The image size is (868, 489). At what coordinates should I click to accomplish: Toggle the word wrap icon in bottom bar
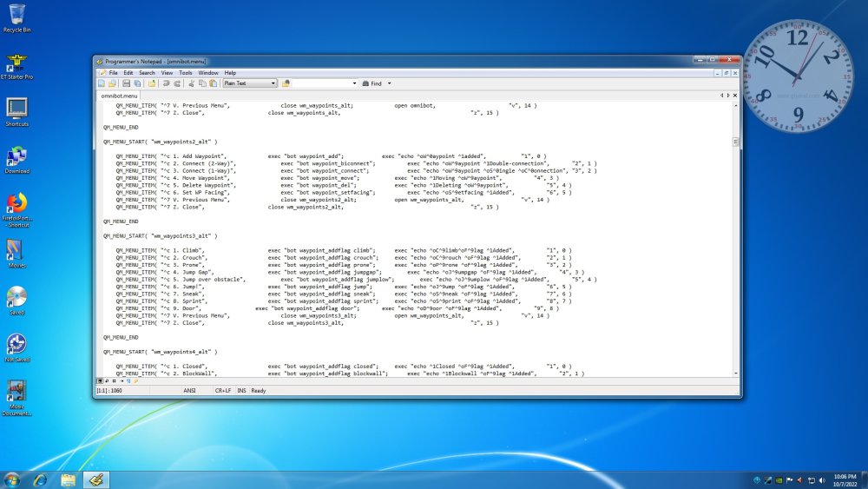tap(107, 381)
